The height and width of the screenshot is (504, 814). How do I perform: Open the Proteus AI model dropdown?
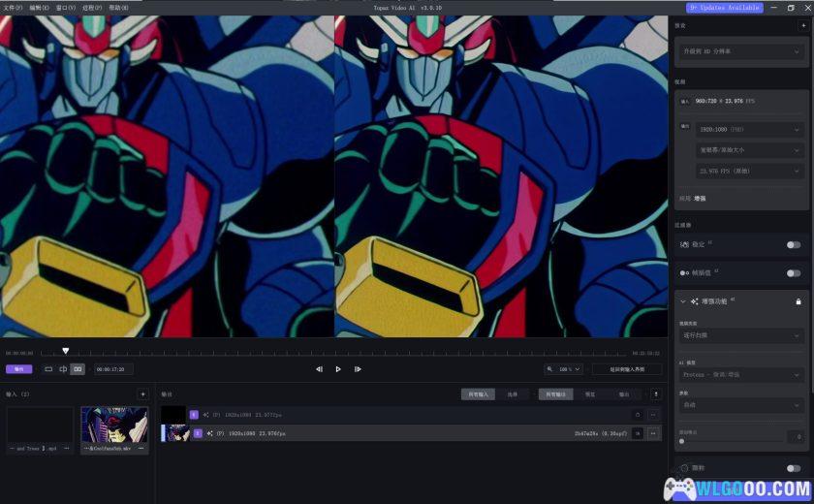(x=741, y=375)
